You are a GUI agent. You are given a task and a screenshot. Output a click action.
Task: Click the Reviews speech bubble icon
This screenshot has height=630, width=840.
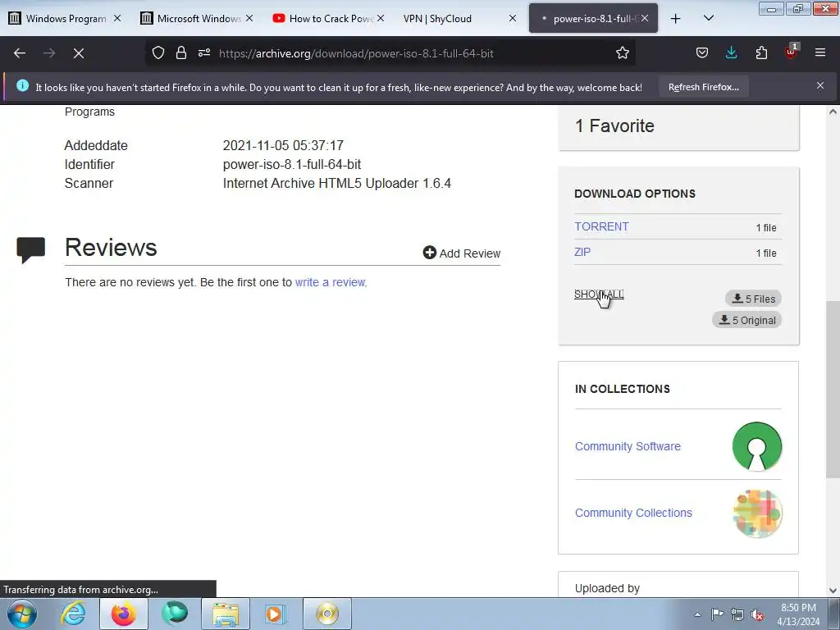click(30, 249)
